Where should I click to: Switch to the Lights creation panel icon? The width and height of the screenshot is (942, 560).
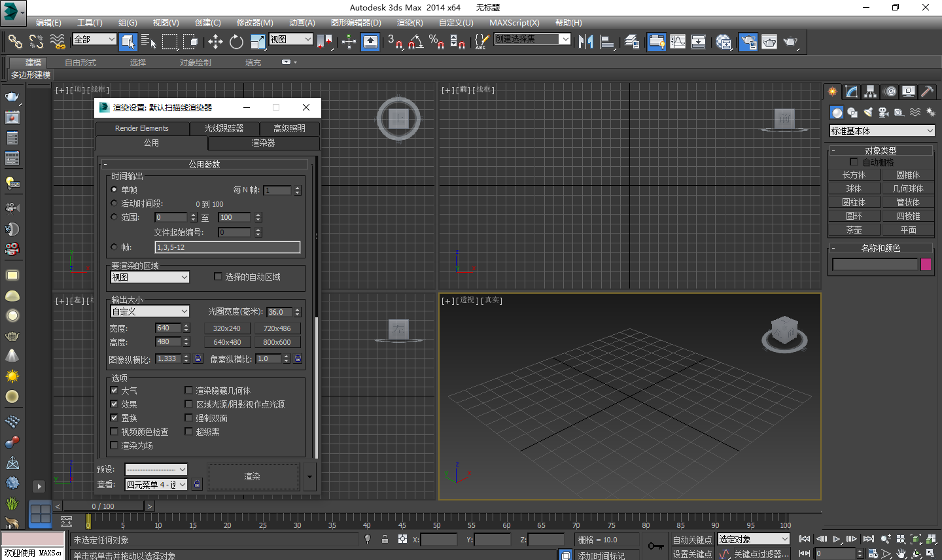[869, 112]
